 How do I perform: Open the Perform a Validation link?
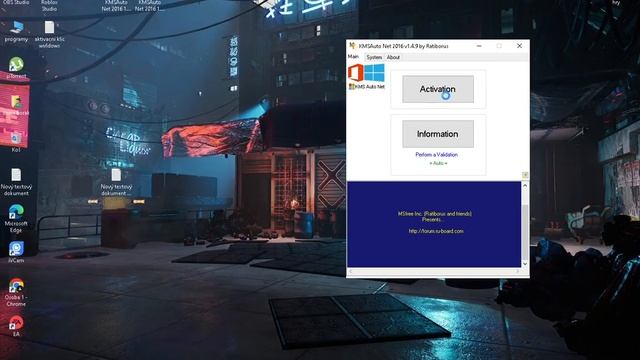[436, 155]
